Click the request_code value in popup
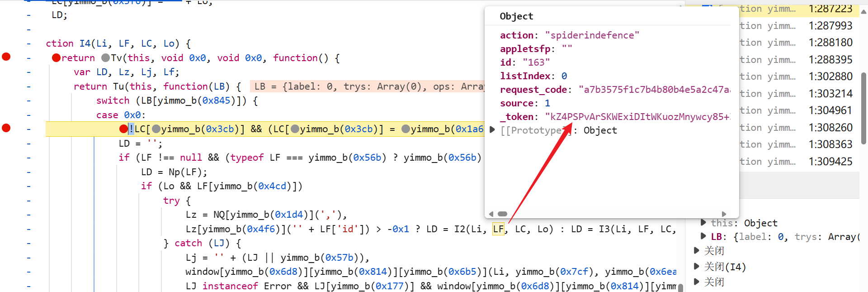 pyautogui.click(x=655, y=89)
